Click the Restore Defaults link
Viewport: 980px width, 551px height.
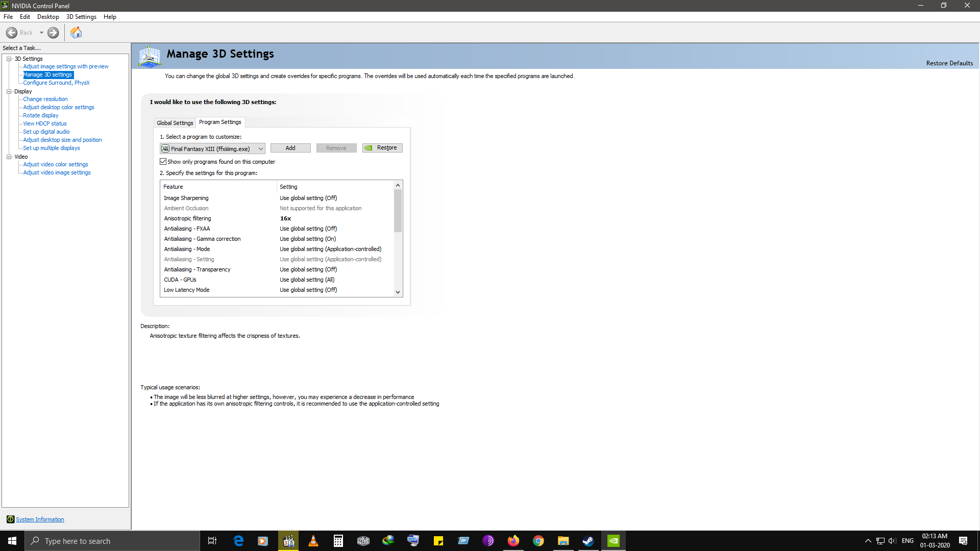(949, 63)
